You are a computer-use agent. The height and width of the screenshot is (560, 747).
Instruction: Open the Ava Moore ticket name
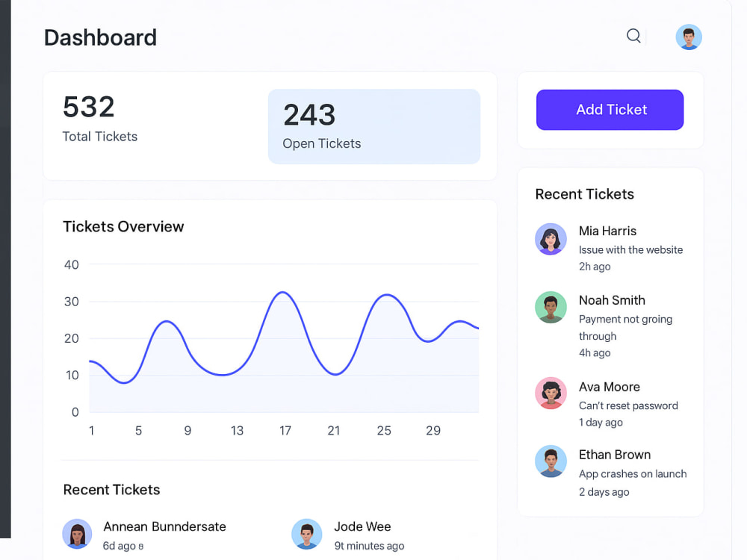pyautogui.click(x=610, y=387)
